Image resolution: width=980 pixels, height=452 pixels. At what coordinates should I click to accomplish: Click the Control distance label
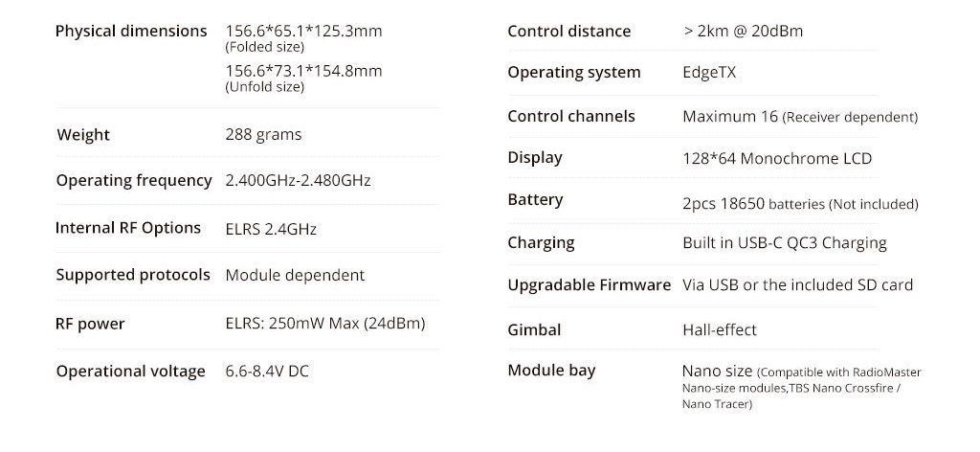pos(569,32)
